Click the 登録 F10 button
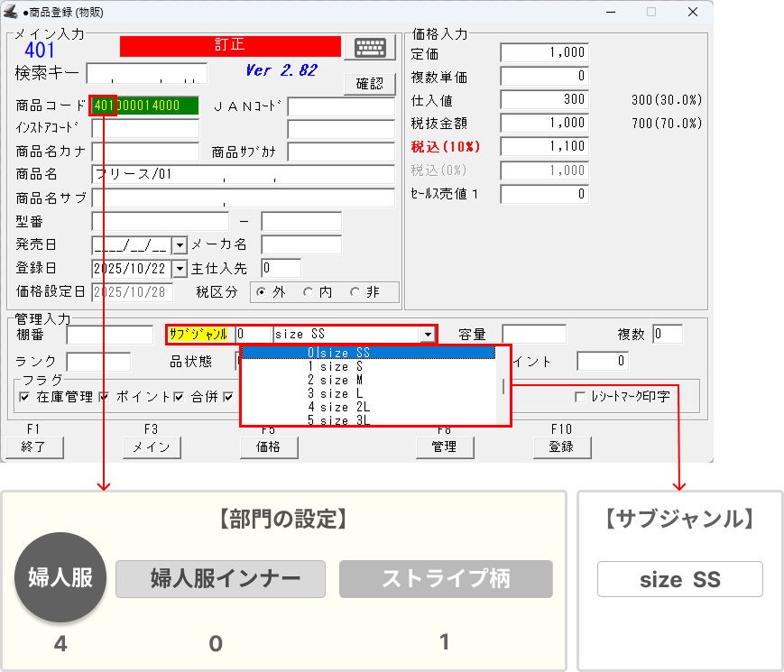Image resolution: width=784 pixels, height=672 pixels. pos(560,446)
